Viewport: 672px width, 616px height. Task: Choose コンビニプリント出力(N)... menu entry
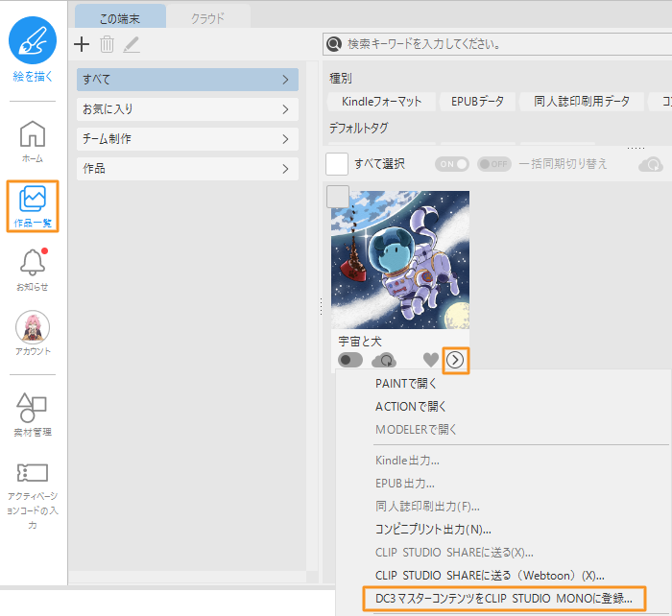tap(433, 530)
